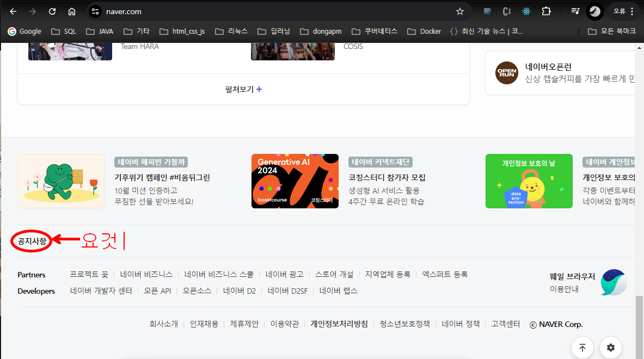Open the 이용약관 footer link

[x=284, y=324]
